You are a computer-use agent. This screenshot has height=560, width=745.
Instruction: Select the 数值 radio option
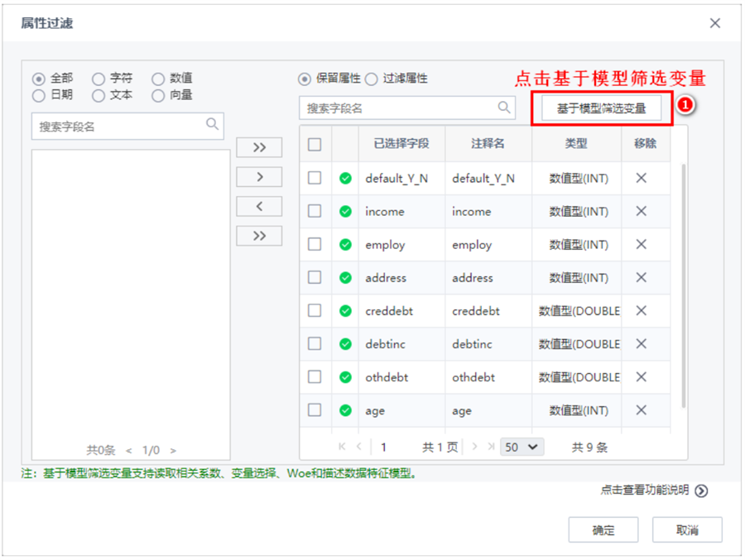(158, 79)
